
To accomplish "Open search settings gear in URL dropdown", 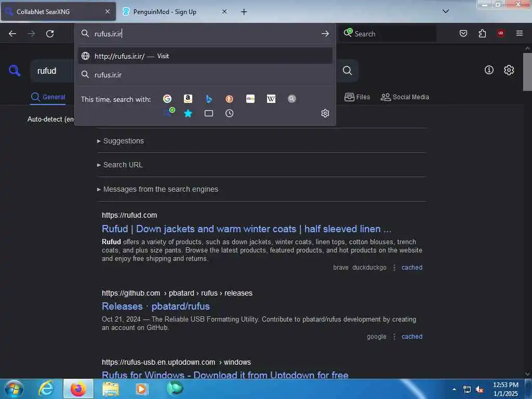I will point(325,113).
